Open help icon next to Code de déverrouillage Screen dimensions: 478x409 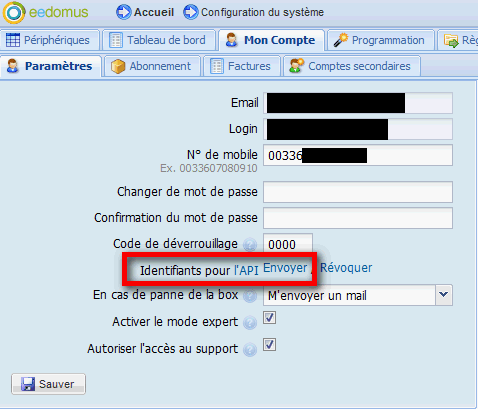point(250,245)
